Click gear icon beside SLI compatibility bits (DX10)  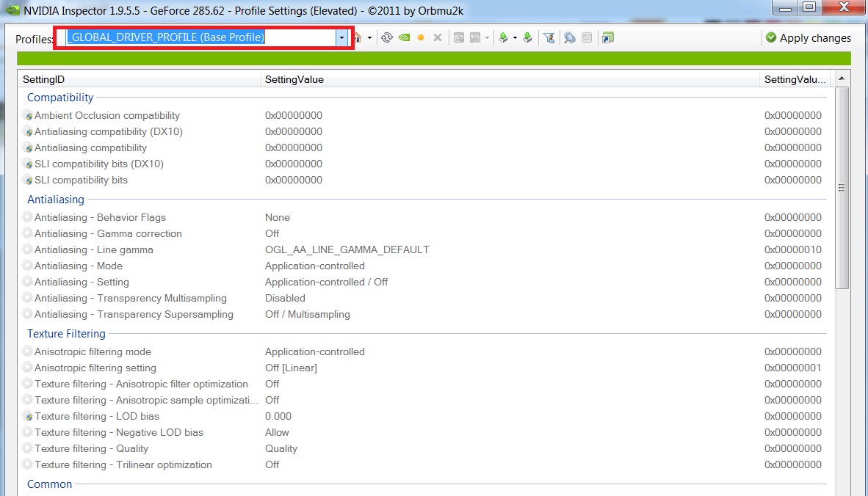pyautogui.click(x=27, y=164)
